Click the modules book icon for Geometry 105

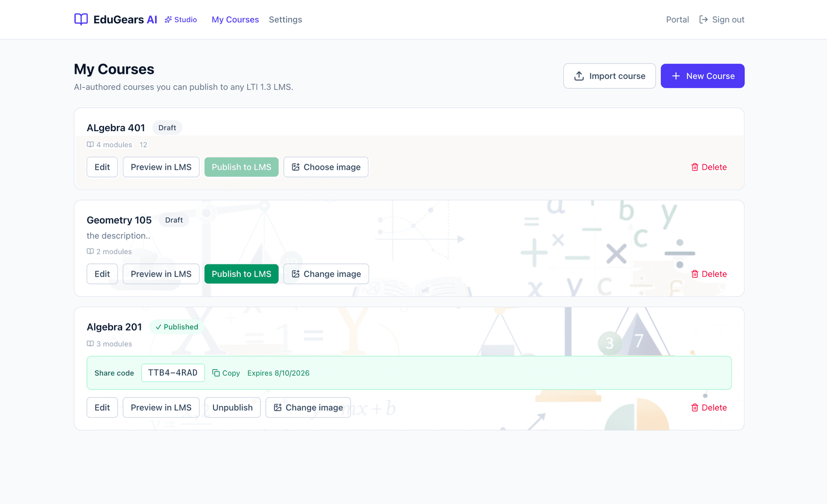(x=90, y=251)
